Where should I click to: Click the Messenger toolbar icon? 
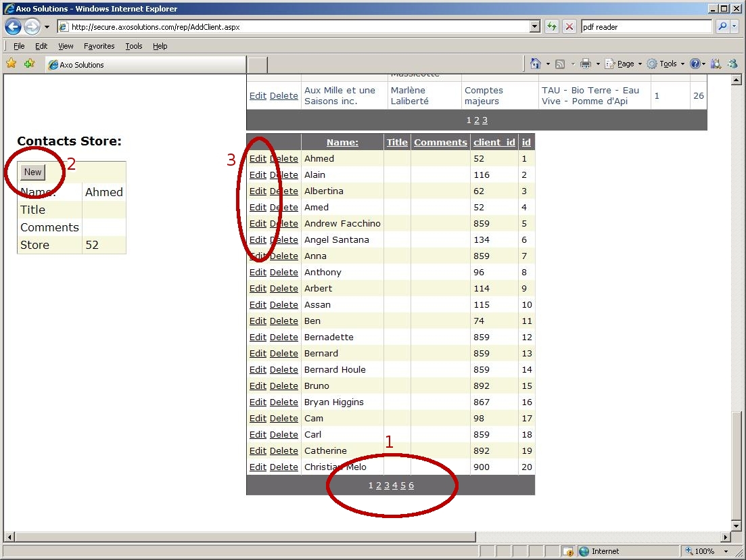[x=733, y=64]
